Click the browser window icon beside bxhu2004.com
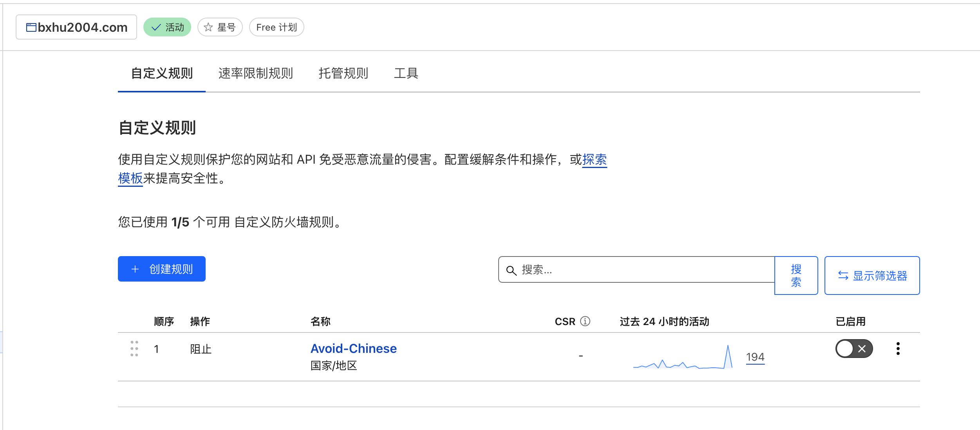Screen dimensions: 980x430 pyautogui.click(x=31, y=27)
